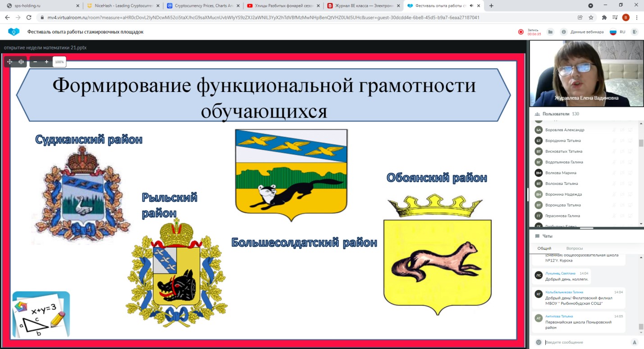
Task: Select user Волкова Марина
Action: 561,173
